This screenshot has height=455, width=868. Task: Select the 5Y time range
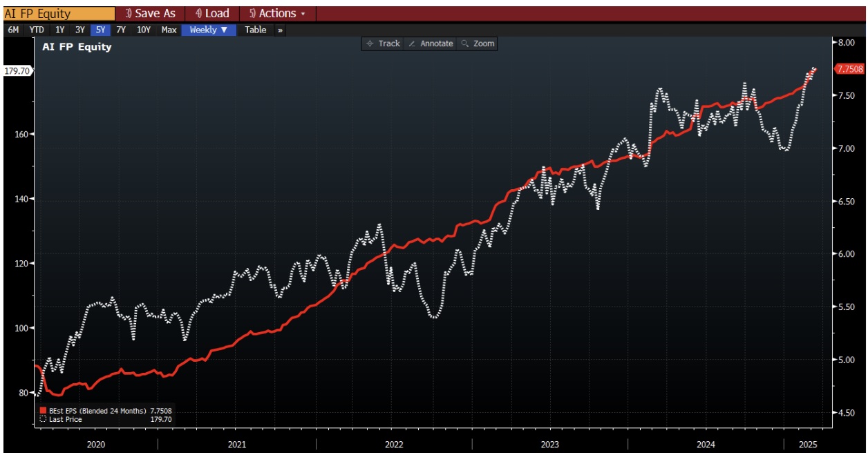coord(100,30)
